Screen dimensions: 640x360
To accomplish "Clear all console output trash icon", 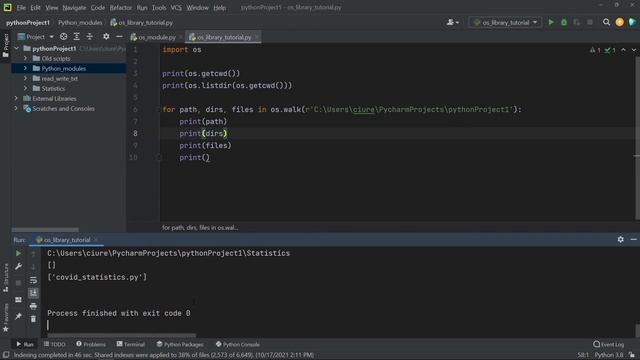I will (x=33, y=319).
